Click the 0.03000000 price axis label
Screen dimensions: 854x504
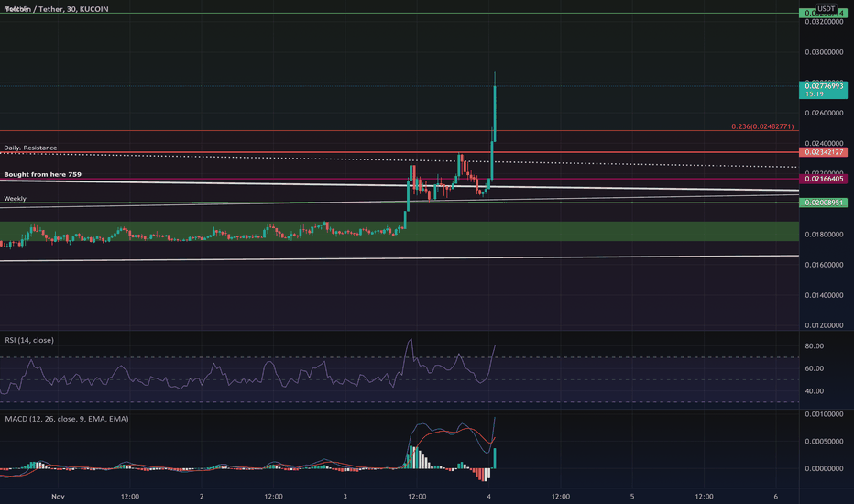pyautogui.click(x=824, y=52)
